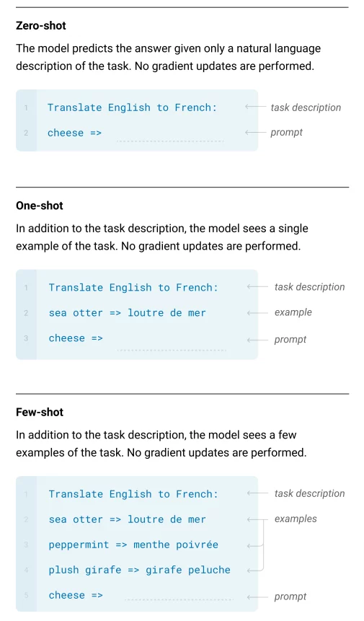Screen dimensions: 364x621
Task: Click the Zero-shot heading
Action: click(x=41, y=26)
